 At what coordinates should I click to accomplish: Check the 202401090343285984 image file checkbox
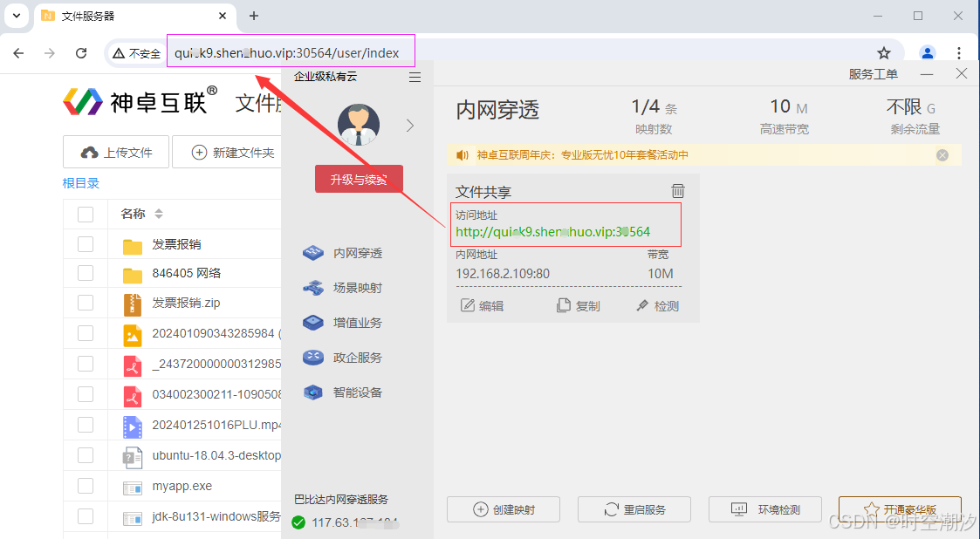point(86,333)
